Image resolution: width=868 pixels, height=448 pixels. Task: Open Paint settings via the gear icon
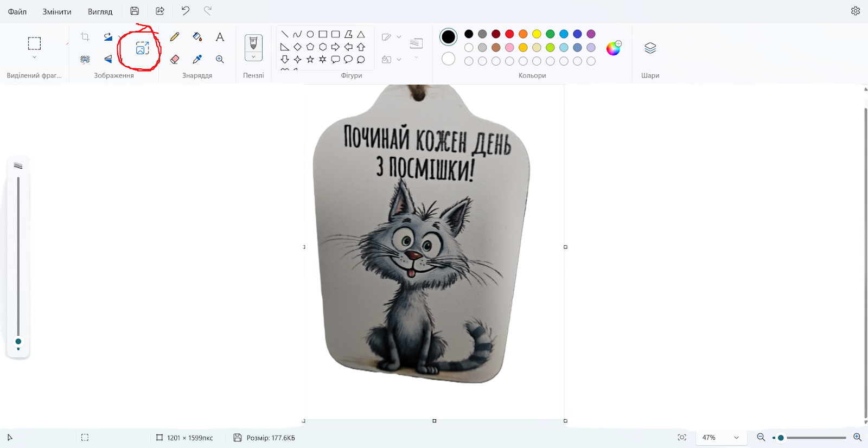click(856, 11)
